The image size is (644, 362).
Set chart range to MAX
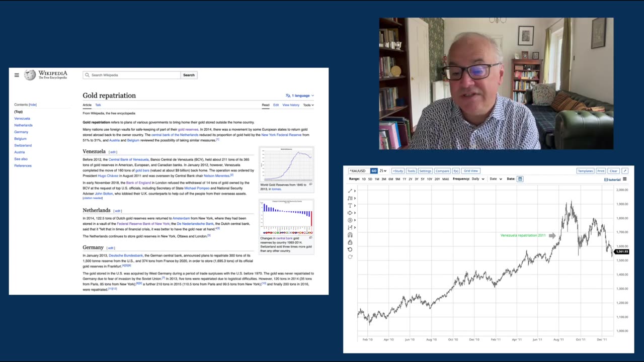[x=445, y=179]
